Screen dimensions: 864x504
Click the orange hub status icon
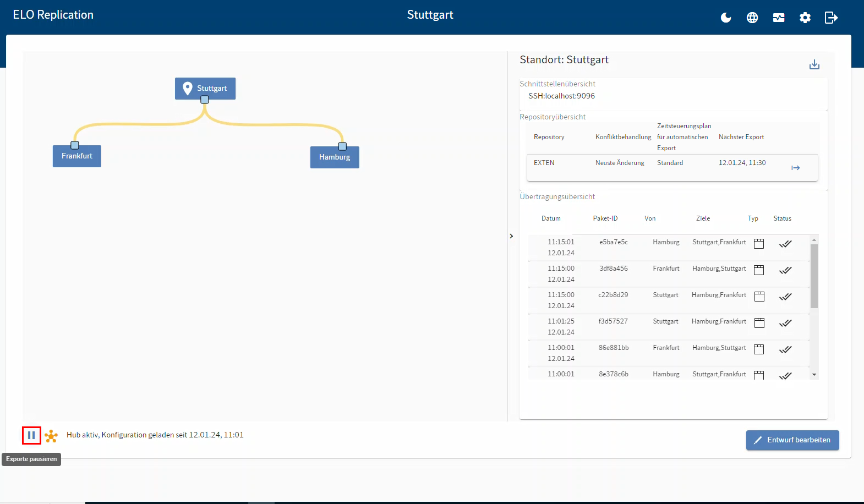pyautogui.click(x=51, y=436)
